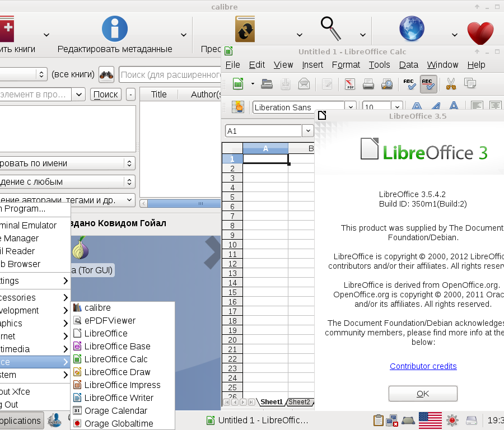Click the Page Preview icon in Calc toolbar
Image resolution: width=504 pixels, height=430 pixels.
pos(387,84)
